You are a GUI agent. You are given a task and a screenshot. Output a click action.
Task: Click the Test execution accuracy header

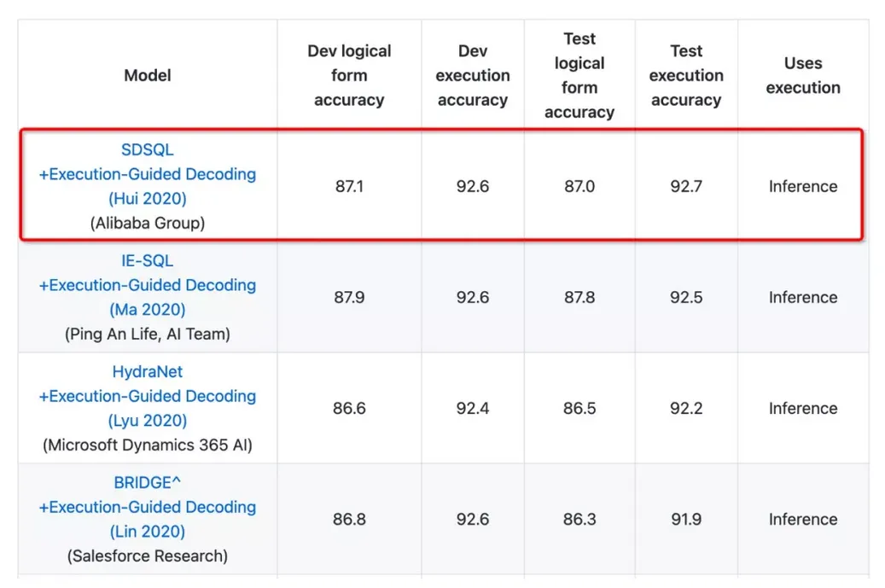686,75
